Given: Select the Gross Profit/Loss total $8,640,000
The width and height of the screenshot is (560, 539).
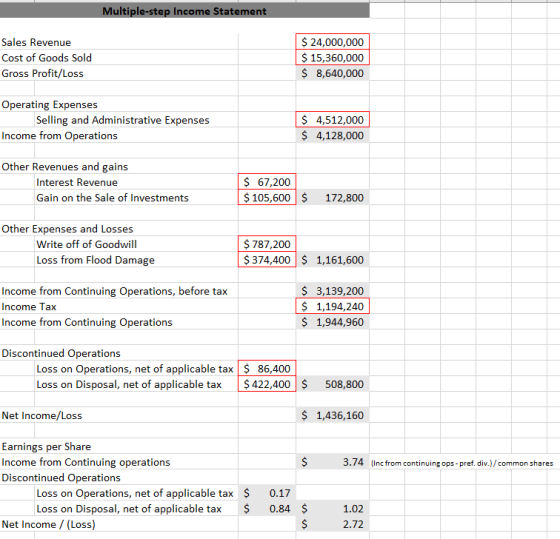Looking at the screenshot, I should 332,73.
